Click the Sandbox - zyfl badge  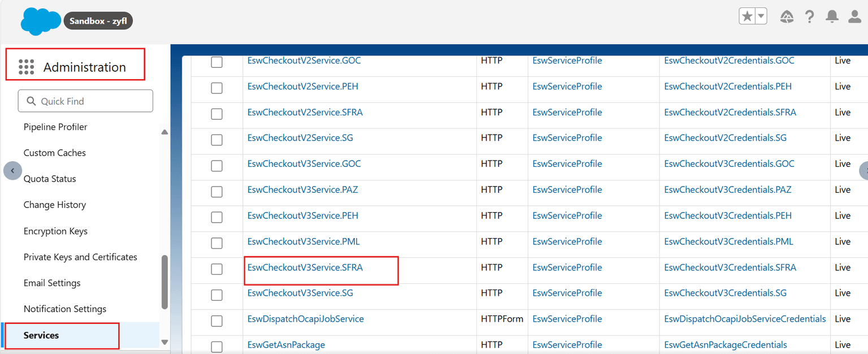[98, 21]
